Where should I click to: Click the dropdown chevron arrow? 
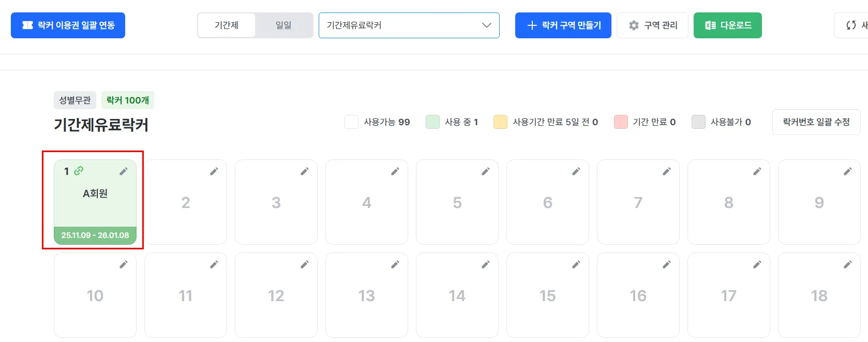point(486,25)
